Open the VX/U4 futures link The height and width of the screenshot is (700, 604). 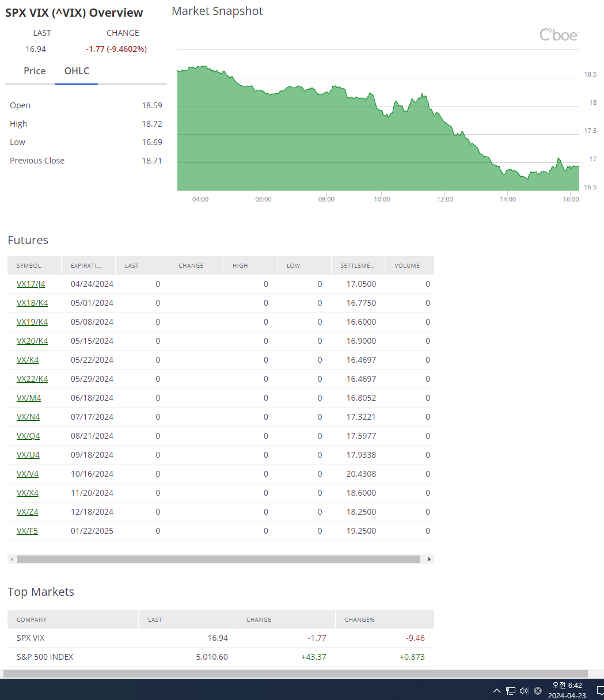pyautogui.click(x=28, y=455)
